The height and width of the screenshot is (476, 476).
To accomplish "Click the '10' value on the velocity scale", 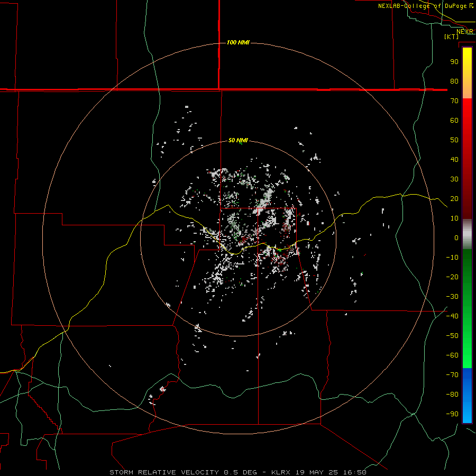I will coord(454,218).
